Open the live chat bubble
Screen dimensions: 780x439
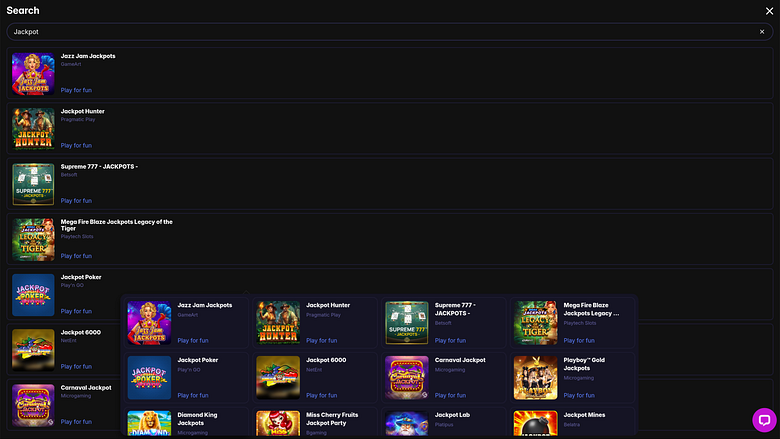[x=764, y=420]
